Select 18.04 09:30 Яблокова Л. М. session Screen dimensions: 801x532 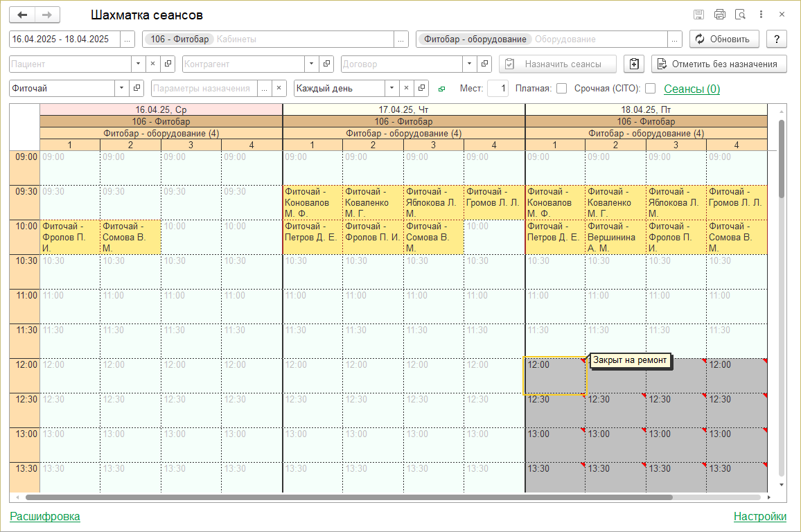(676, 202)
